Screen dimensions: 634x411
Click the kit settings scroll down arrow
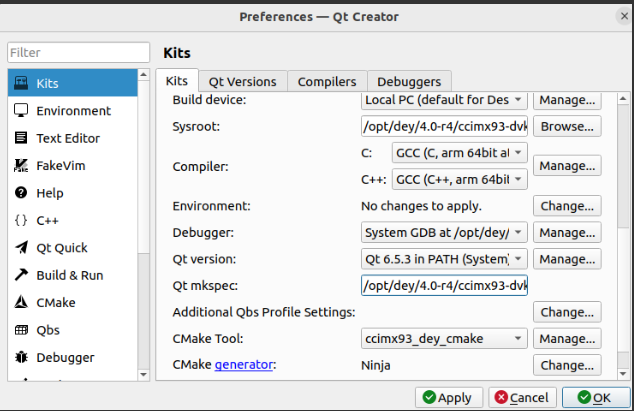[x=623, y=374]
